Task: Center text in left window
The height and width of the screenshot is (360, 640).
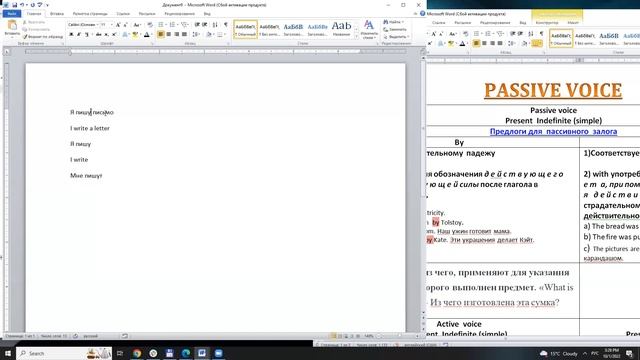Action: [x=169, y=35]
